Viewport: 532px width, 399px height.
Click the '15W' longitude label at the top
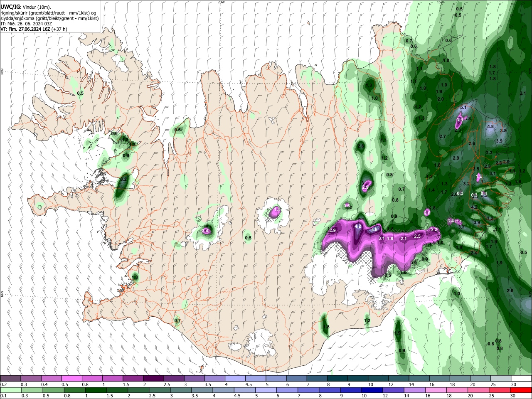coord(440,2)
